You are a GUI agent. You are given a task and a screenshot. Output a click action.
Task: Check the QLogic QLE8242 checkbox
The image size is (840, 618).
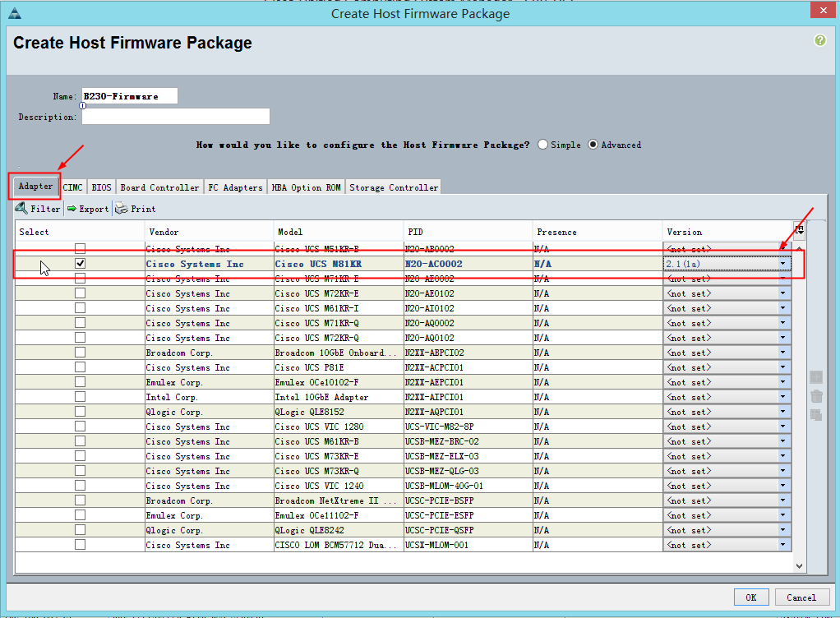[80, 529]
